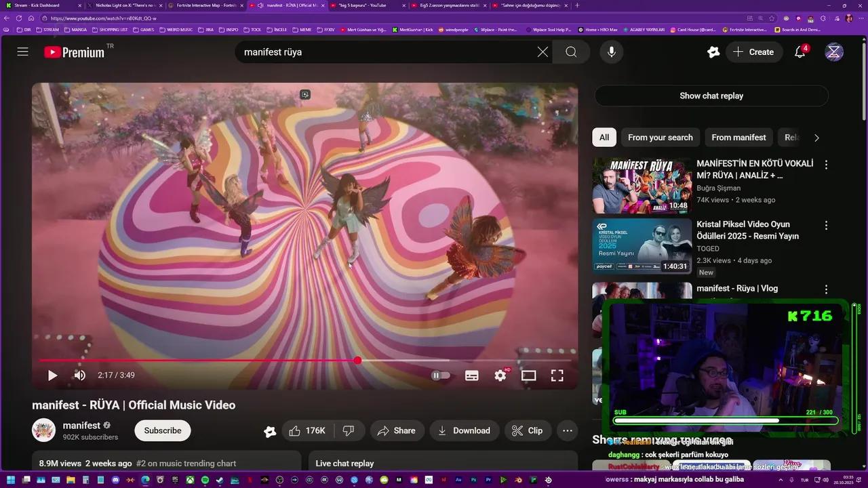Create a clip with the Clip button
This screenshot has height=488, width=868.
pos(527,430)
